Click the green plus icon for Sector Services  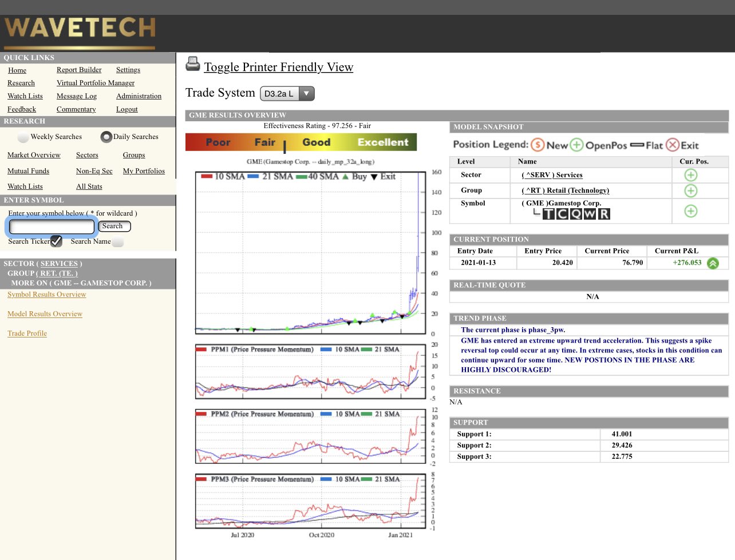click(691, 174)
